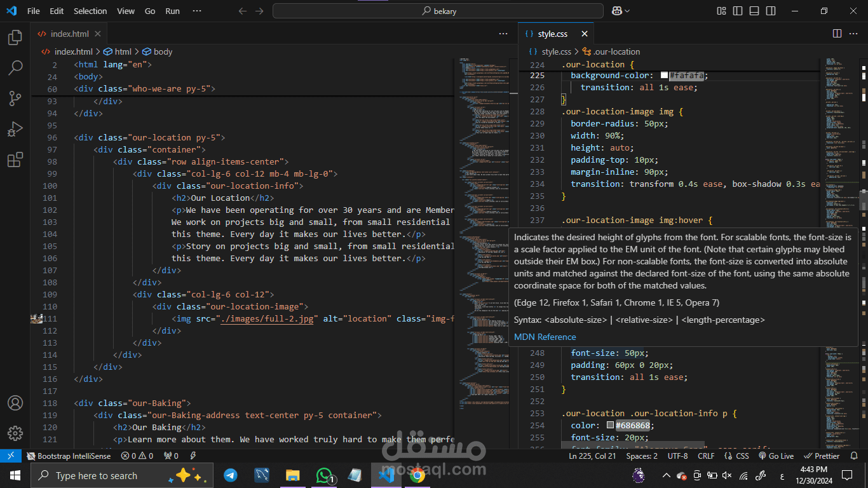
Task: Open the Spaces: 2 indentation selector
Action: pyautogui.click(x=642, y=456)
